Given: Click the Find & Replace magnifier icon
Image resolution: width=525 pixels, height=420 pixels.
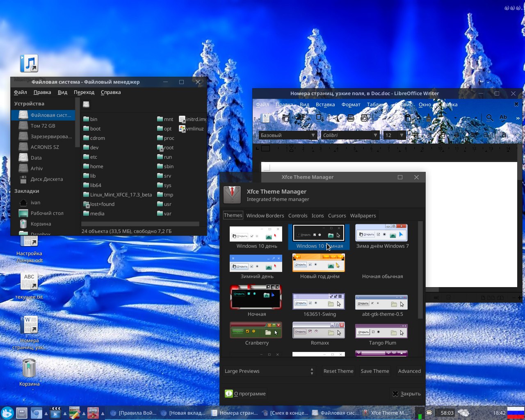Looking at the screenshot, I should pos(489,118).
